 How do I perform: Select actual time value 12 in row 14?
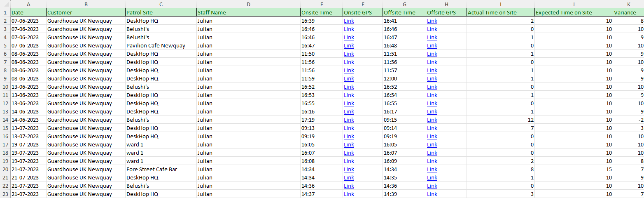(x=501, y=120)
